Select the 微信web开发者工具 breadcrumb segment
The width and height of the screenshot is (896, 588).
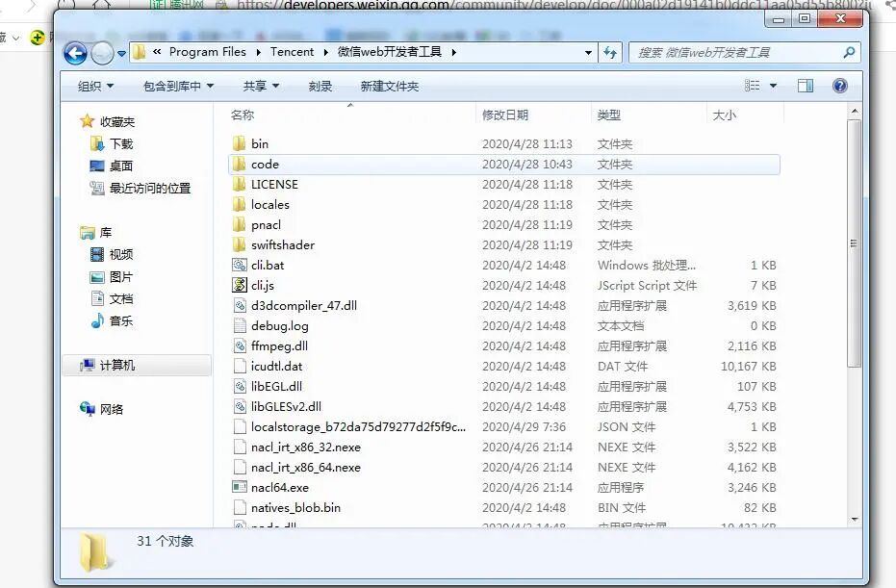click(x=389, y=52)
